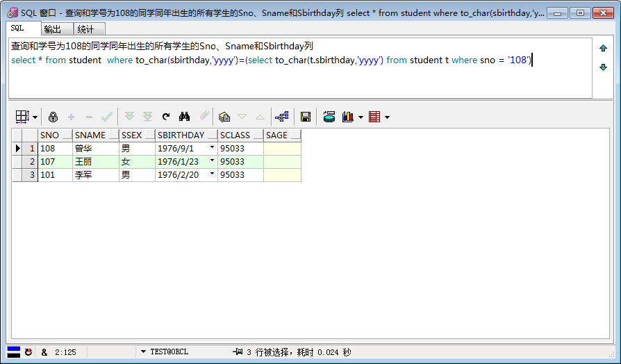Click the SSEX column sort button
621x364 pixels.
coord(150,135)
